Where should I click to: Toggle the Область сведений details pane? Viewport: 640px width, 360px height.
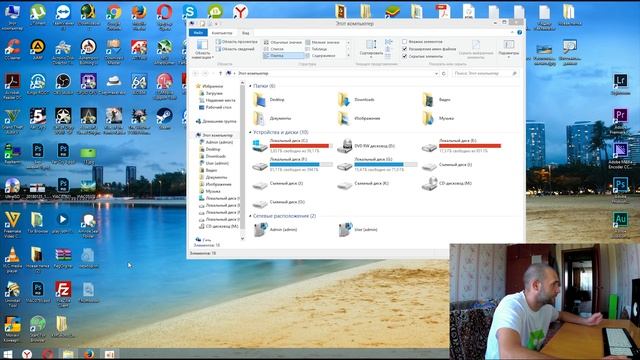(236, 49)
